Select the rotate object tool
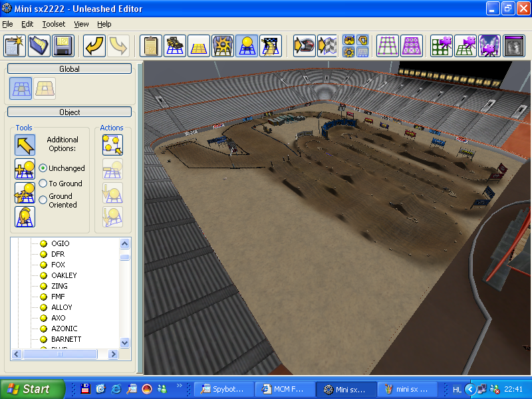The height and width of the screenshot is (399, 532). pyautogui.click(x=25, y=217)
